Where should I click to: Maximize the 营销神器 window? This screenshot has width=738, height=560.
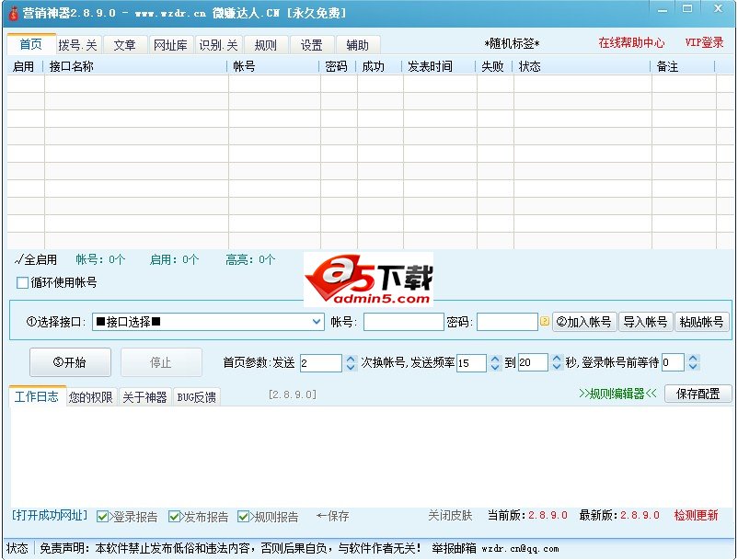[687, 9]
